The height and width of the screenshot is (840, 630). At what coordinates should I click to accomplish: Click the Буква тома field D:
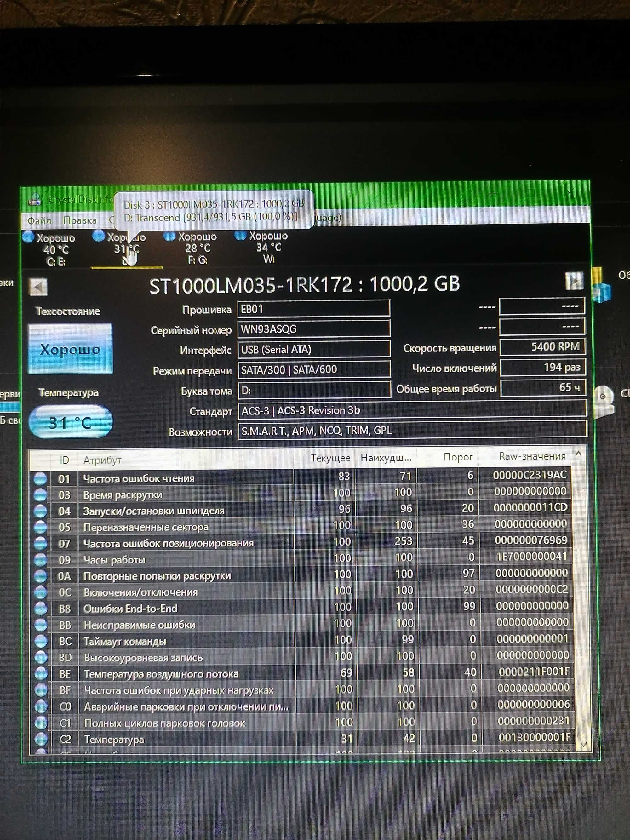(314, 390)
